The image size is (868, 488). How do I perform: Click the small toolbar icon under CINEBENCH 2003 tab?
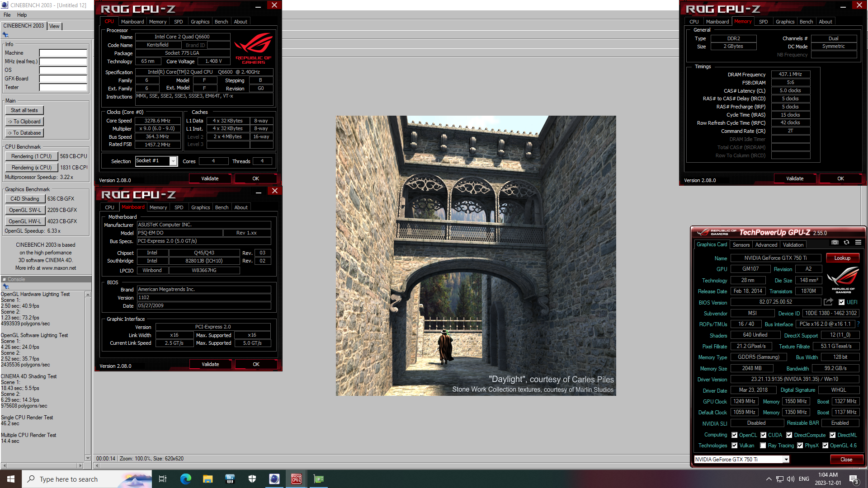click(5, 35)
